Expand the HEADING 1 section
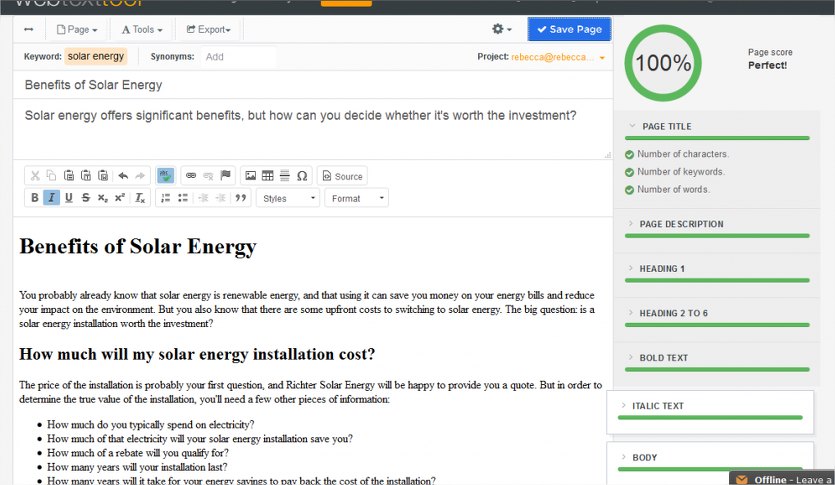This screenshot has width=835, height=485. [x=631, y=268]
